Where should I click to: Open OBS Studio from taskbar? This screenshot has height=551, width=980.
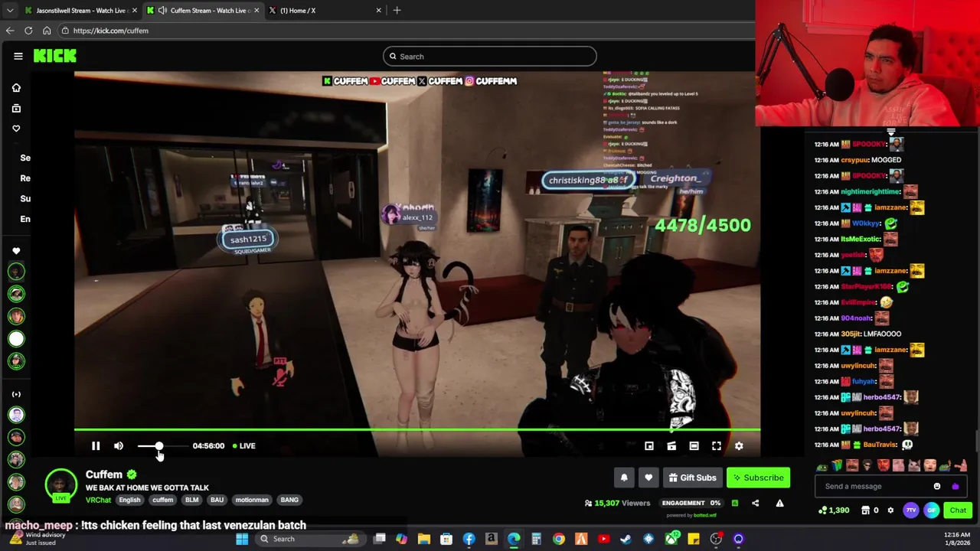tap(716, 539)
